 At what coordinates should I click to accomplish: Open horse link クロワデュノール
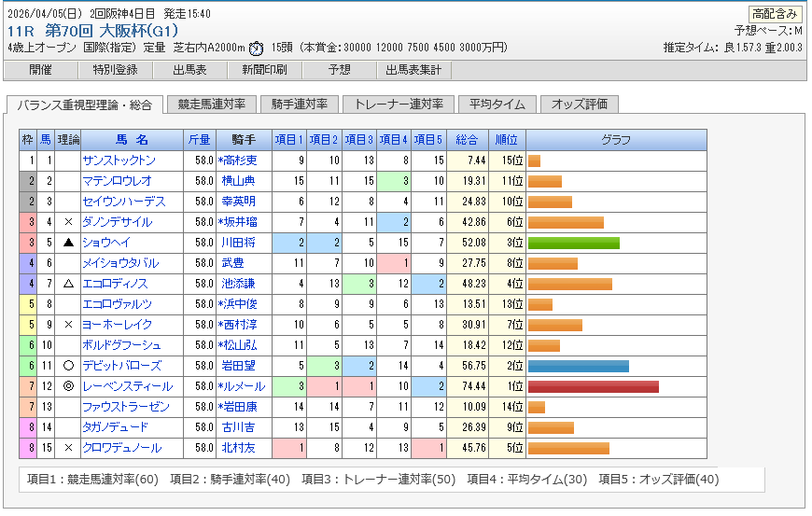point(121,448)
